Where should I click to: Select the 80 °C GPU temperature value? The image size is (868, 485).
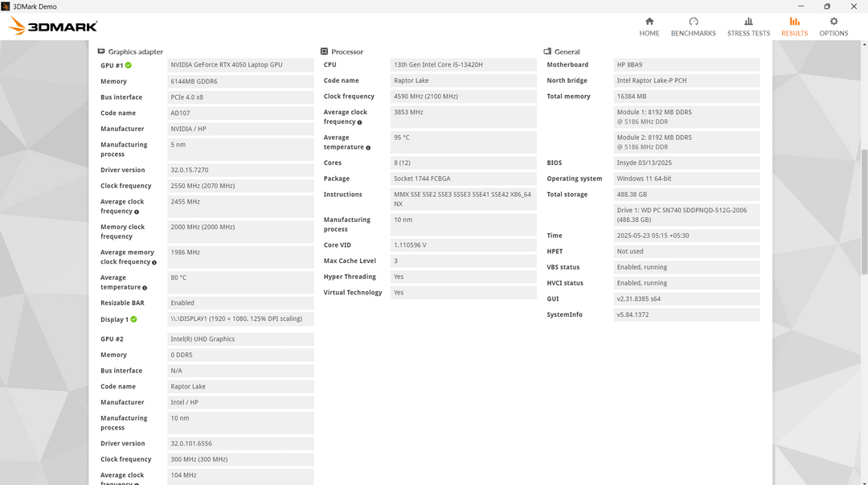(240, 282)
